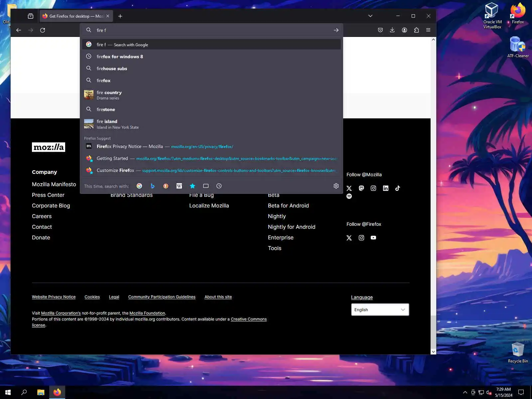Open Firefox View button
Screen dimensions: 532x399
click(31, 16)
